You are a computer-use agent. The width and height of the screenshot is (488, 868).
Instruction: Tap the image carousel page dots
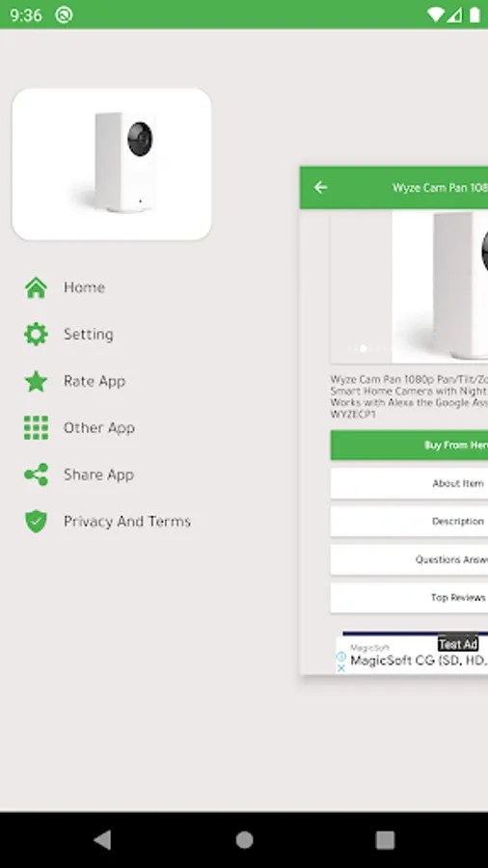pyautogui.click(x=367, y=349)
